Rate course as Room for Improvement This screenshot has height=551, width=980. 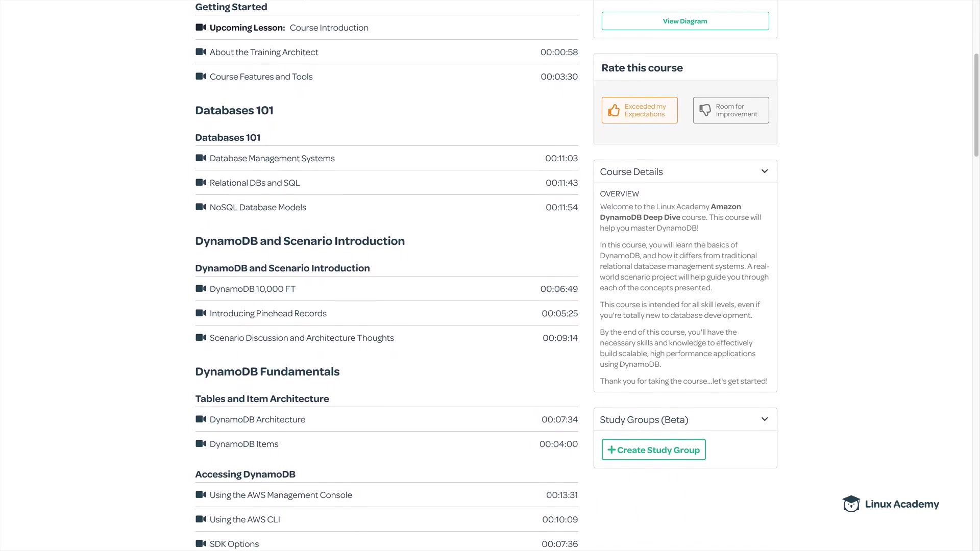point(731,110)
